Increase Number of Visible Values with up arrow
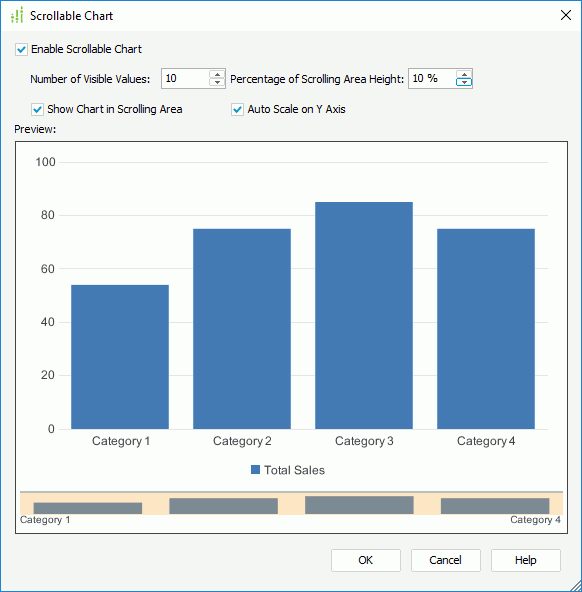Screen dimensions: 582x592 pyautogui.click(x=217, y=74)
